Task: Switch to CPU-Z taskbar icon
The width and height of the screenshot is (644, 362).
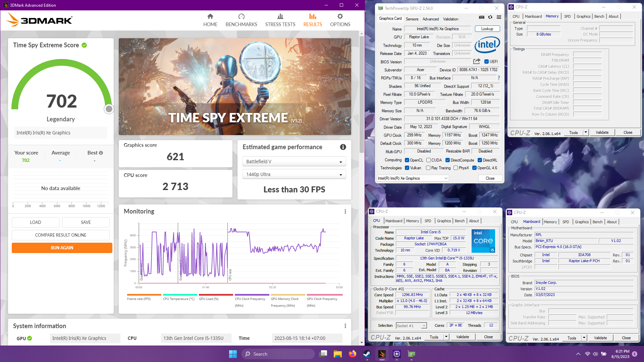Action: [x=397, y=354]
